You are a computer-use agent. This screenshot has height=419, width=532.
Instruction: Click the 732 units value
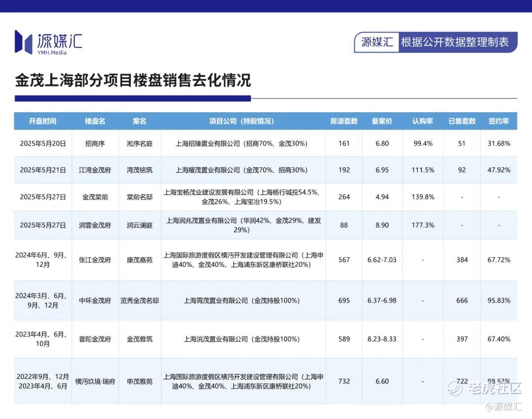tap(344, 382)
